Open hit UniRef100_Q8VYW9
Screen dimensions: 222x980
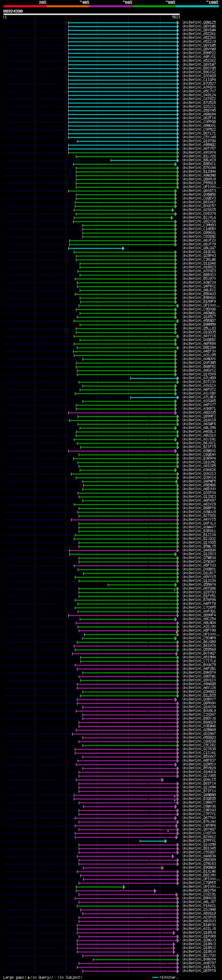[199, 49]
